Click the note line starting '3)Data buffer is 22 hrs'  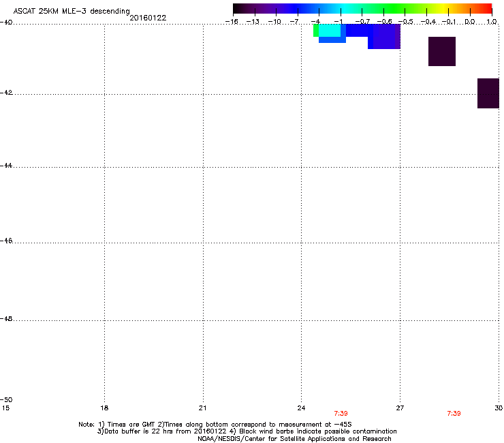point(247,431)
